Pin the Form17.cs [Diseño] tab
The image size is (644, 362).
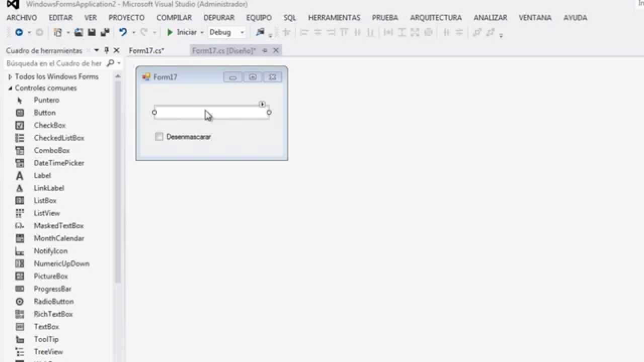tap(265, 50)
